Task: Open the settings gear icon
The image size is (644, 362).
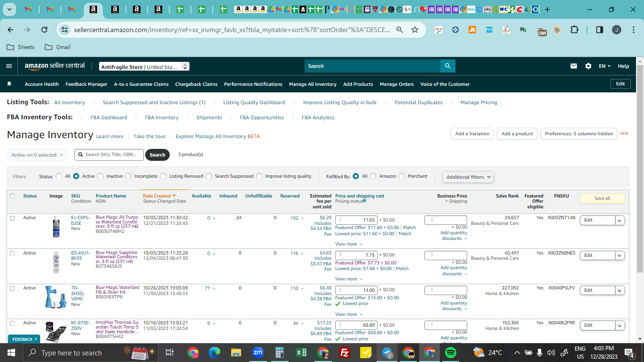Action: click(588, 66)
